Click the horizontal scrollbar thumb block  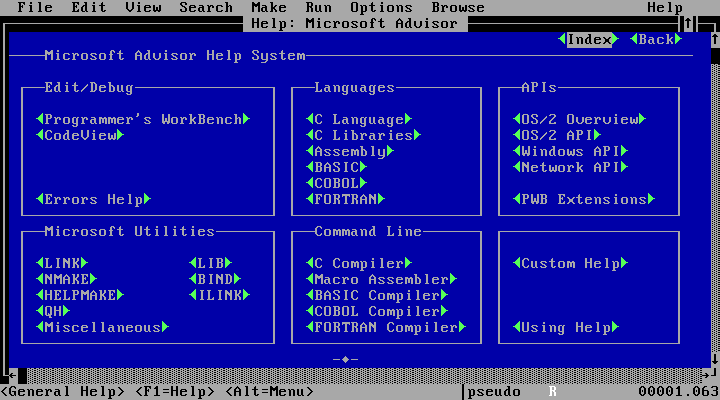tap(22, 376)
